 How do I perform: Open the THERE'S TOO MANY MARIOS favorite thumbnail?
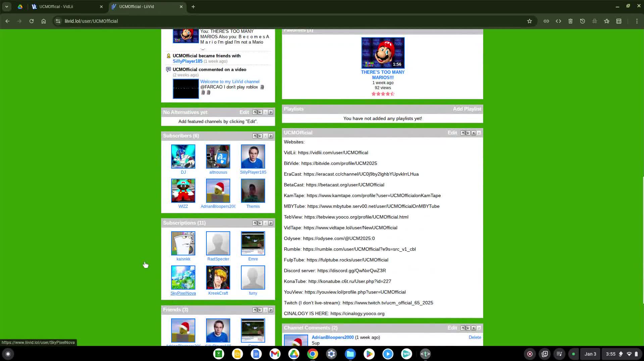[x=383, y=53]
